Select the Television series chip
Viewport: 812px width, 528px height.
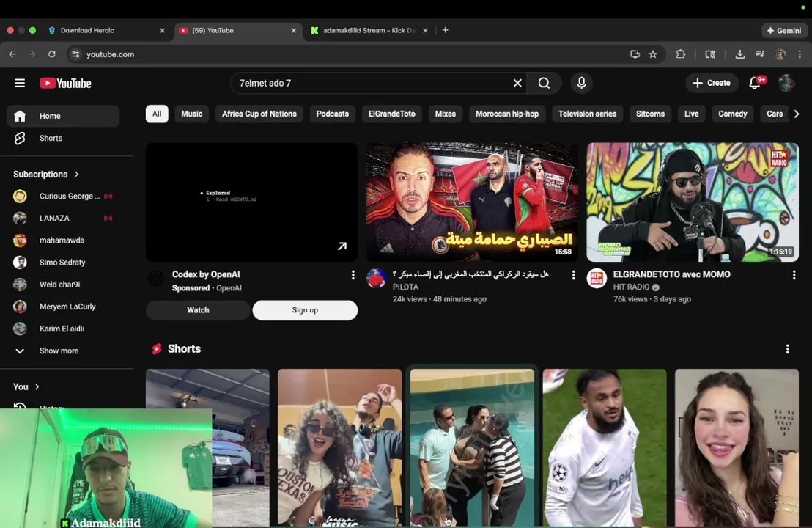[x=587, y=114]
